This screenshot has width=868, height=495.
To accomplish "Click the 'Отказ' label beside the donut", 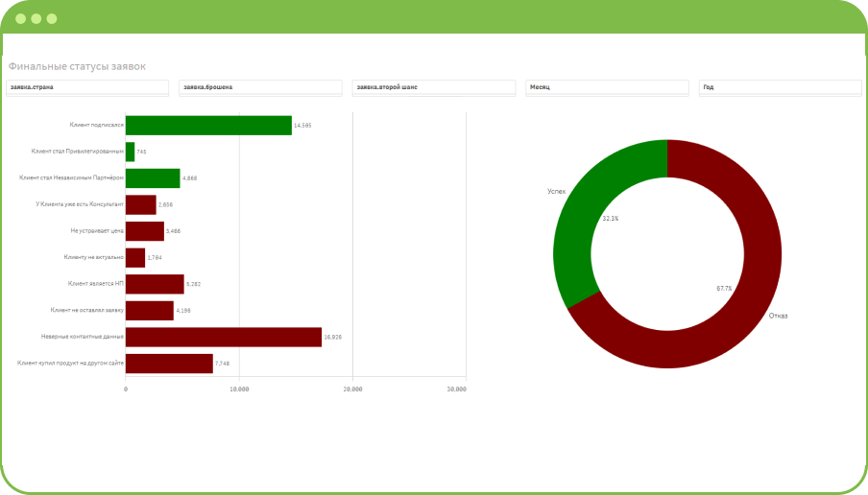I will [778, 316].
